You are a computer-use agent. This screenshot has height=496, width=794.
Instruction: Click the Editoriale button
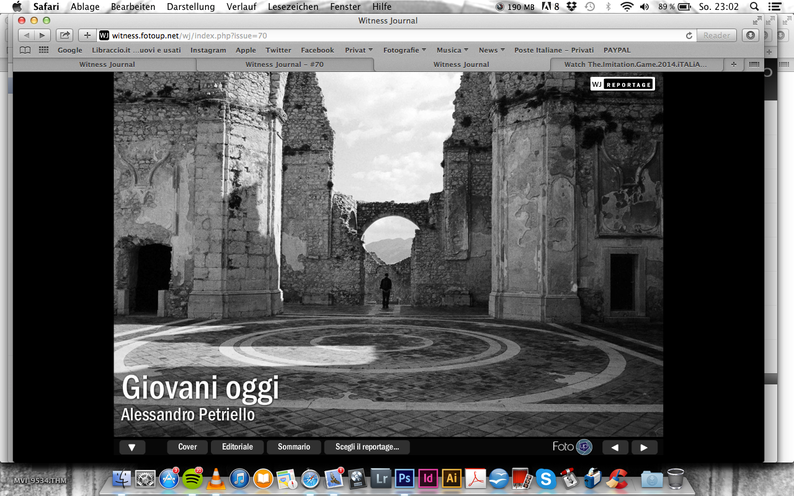[x=237, y=447]
